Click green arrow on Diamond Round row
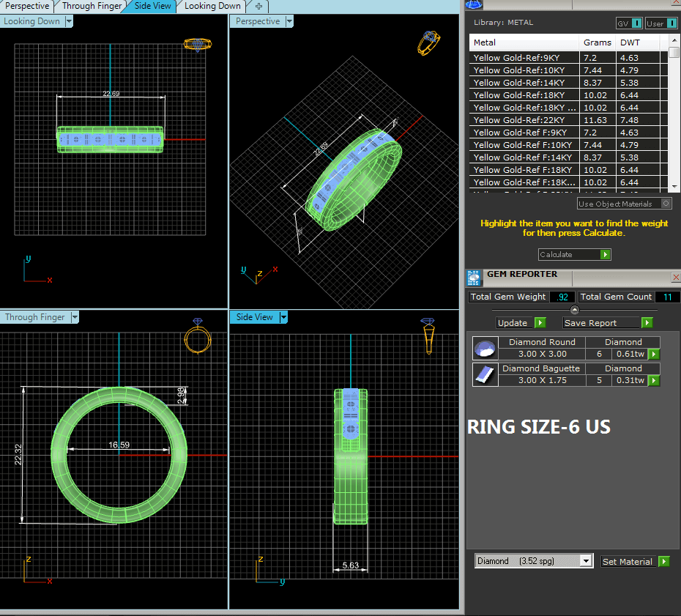The height and width of the screenshot is (616, 681). point(654,355)
